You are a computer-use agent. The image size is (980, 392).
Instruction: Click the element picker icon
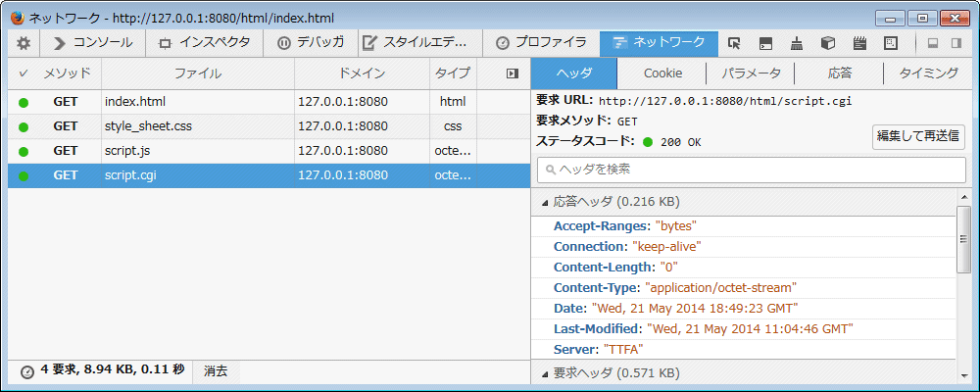[x=734, y=43]
